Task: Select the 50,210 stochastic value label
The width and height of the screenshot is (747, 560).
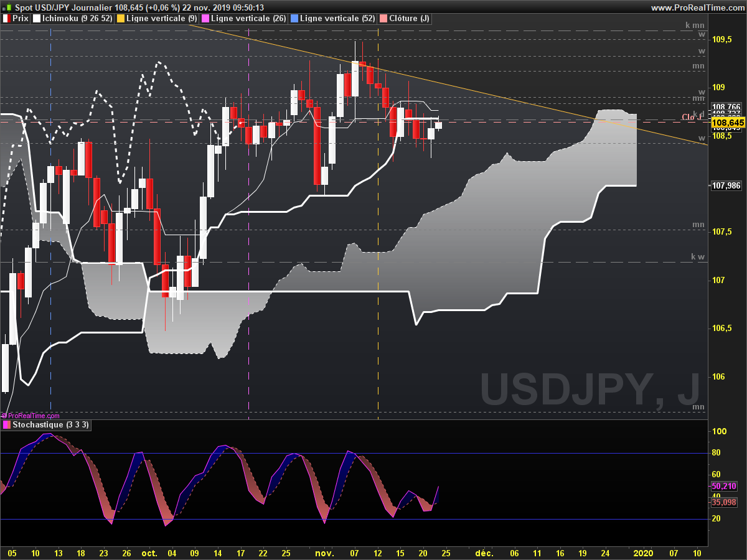Action: pos(723,486)
